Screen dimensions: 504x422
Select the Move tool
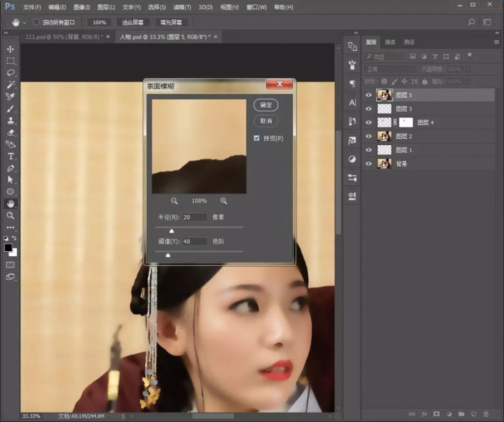coord(10,49)
